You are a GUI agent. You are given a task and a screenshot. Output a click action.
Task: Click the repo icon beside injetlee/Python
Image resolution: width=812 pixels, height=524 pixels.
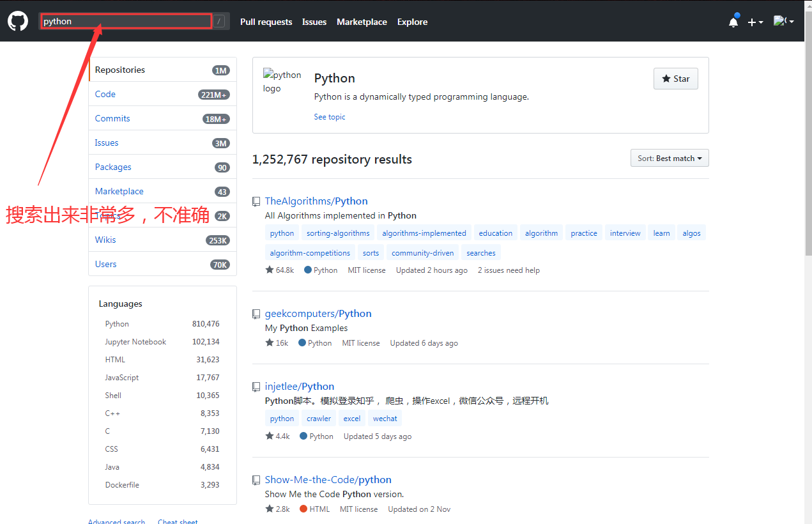click(256, 387)
